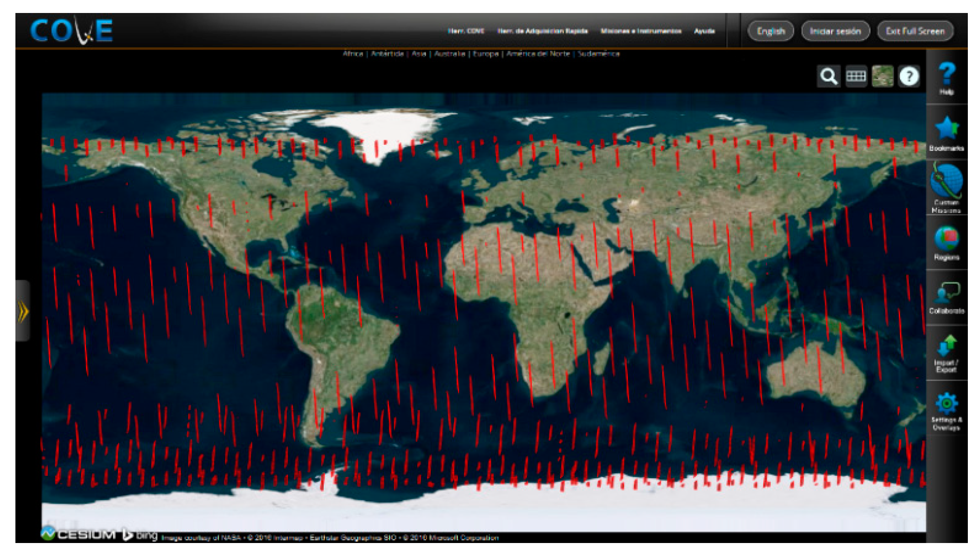Viewport: 980px width, 556px height.
Task: Click the Cesium search magnifier icon
Action: point(828,76)
